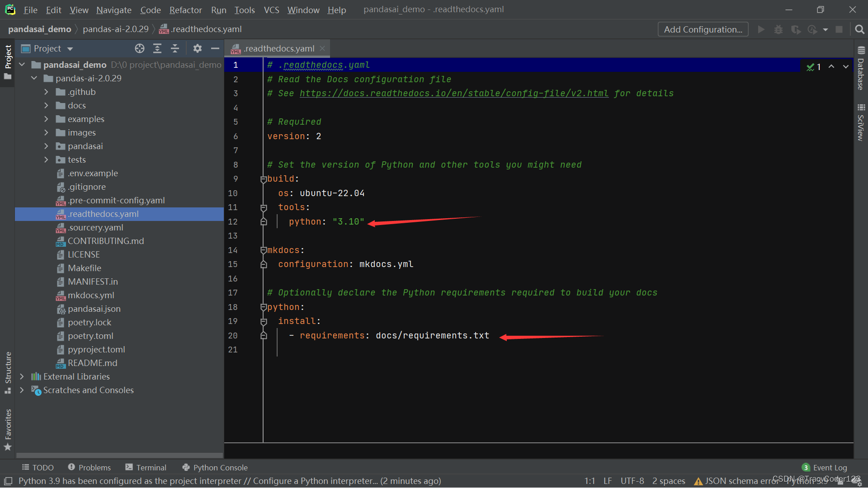Click the Project panel horizontal scrollbar

pos(119,455)
